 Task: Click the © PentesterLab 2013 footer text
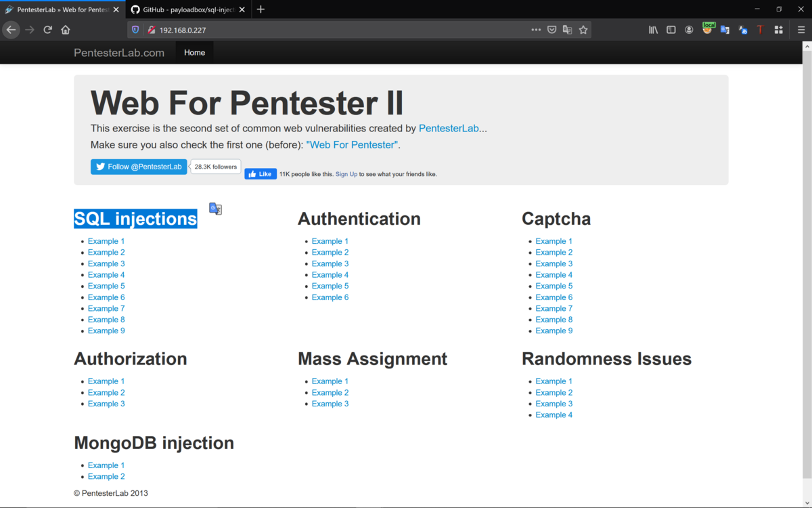tap(111, 493)
